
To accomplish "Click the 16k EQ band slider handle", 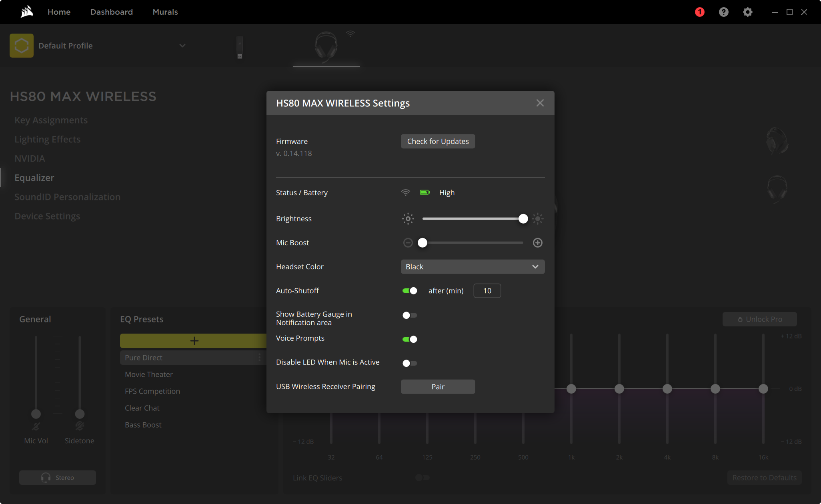I will click(763, 389).
